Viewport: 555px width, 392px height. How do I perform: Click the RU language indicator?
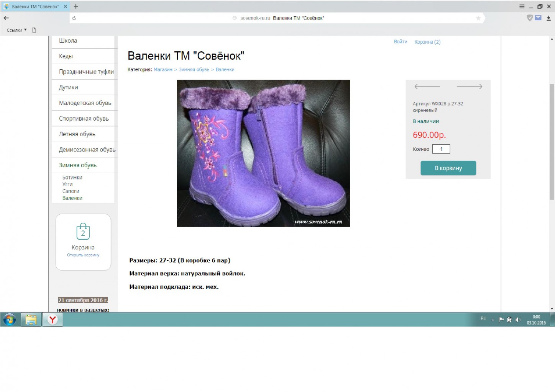point(483,318)
